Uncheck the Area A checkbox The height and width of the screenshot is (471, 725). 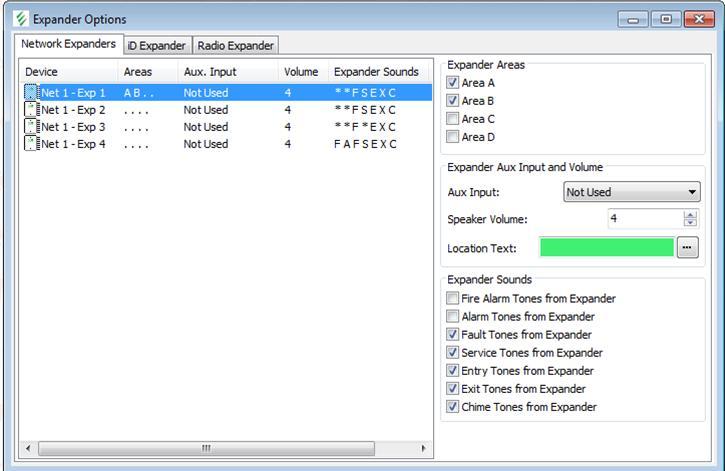click(453, 83)
